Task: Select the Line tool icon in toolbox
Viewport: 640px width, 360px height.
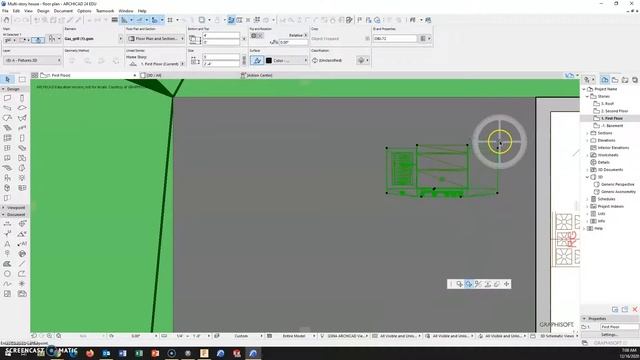Action: tap(22, 264)
